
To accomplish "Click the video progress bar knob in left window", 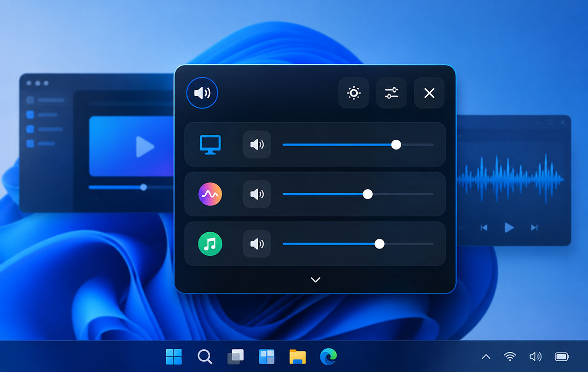I will 143,187.
